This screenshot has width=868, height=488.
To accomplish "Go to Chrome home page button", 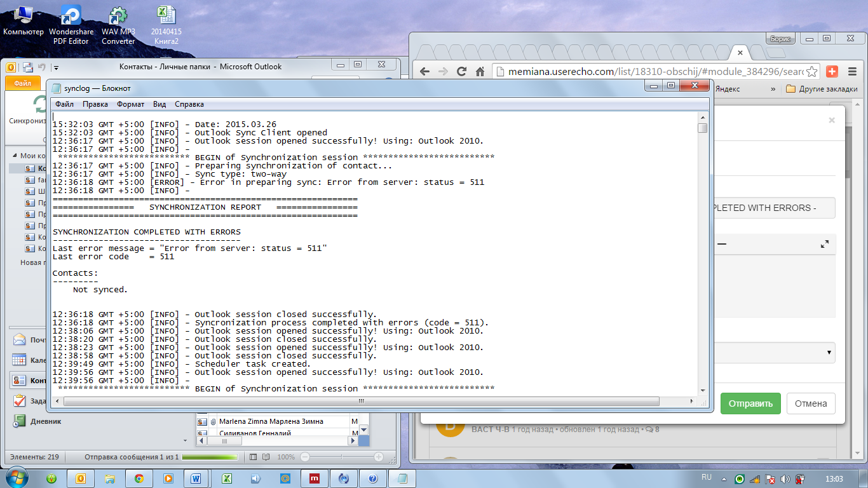I will pyautogui.click(x=480, y=71).
